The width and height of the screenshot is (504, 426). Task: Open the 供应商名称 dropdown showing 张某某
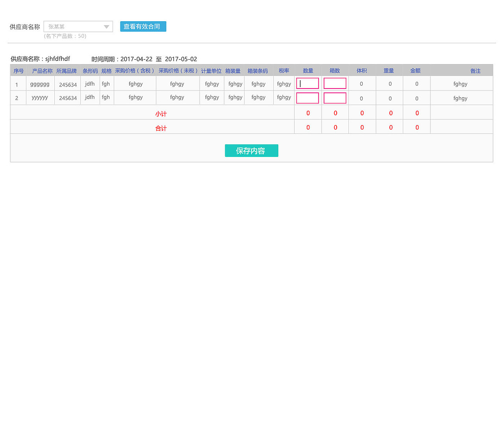tap(78, 26)
